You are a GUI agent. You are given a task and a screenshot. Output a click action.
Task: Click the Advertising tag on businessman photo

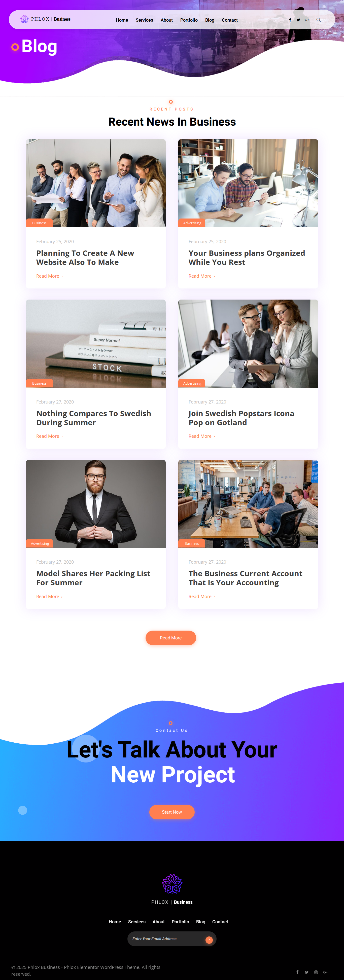click(x=40, y=544)
